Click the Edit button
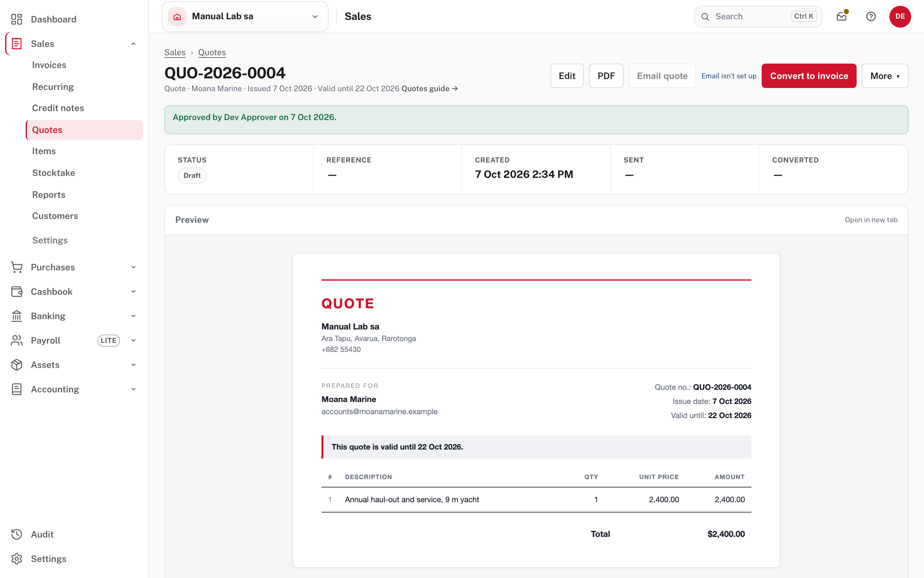Image resolution: width=924 pixels, height=578 pixels. pos(567,76)
